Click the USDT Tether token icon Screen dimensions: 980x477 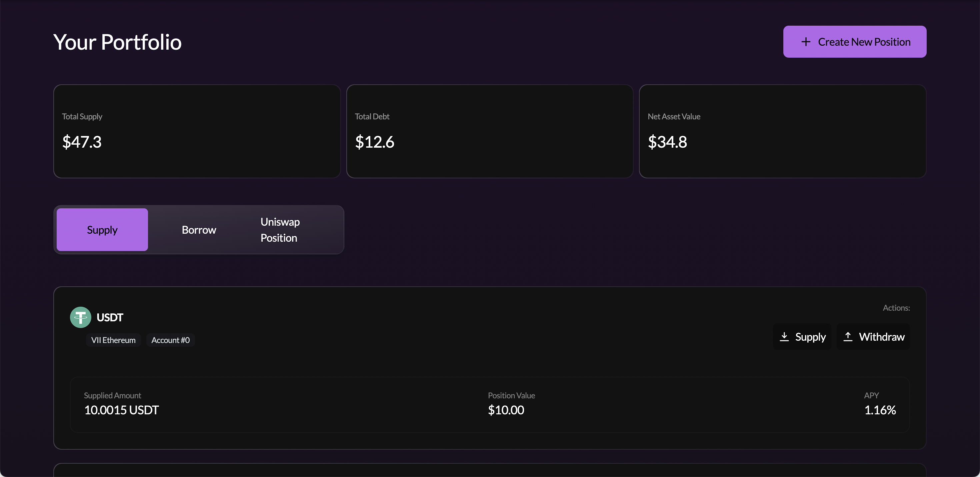coord(81,317)
